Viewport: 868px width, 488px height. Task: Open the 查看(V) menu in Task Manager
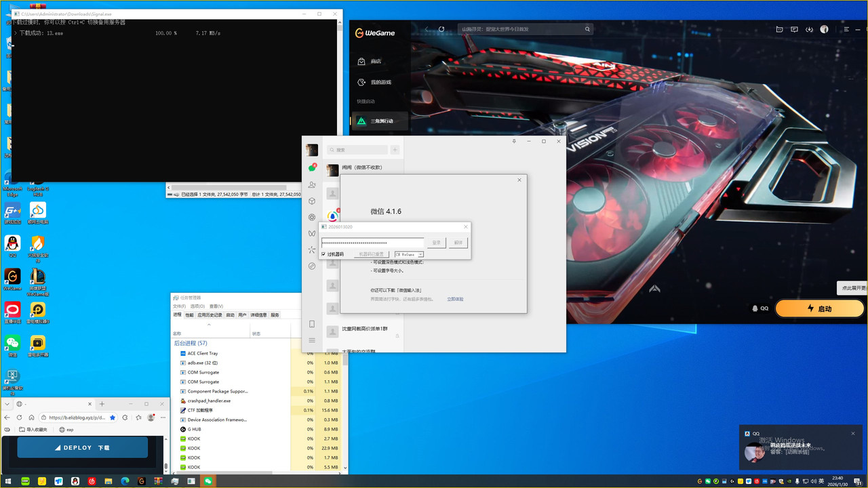(x=216, y=306)
